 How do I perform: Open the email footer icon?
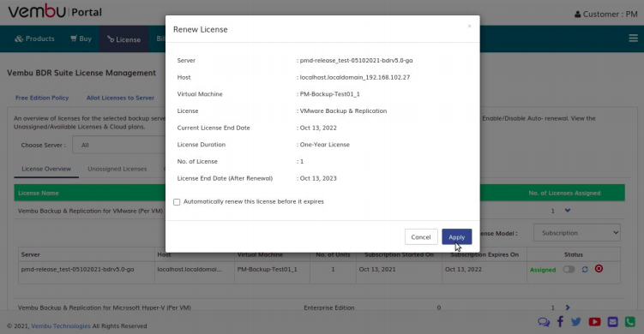pyautogui.click(x=612, y=322)
